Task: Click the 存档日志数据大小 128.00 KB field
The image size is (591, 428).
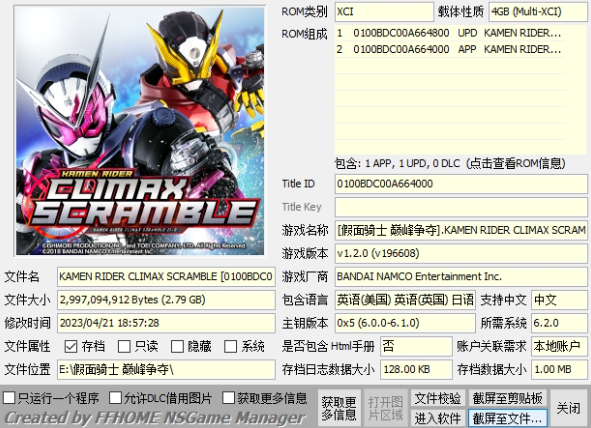Action: point(416,370)
